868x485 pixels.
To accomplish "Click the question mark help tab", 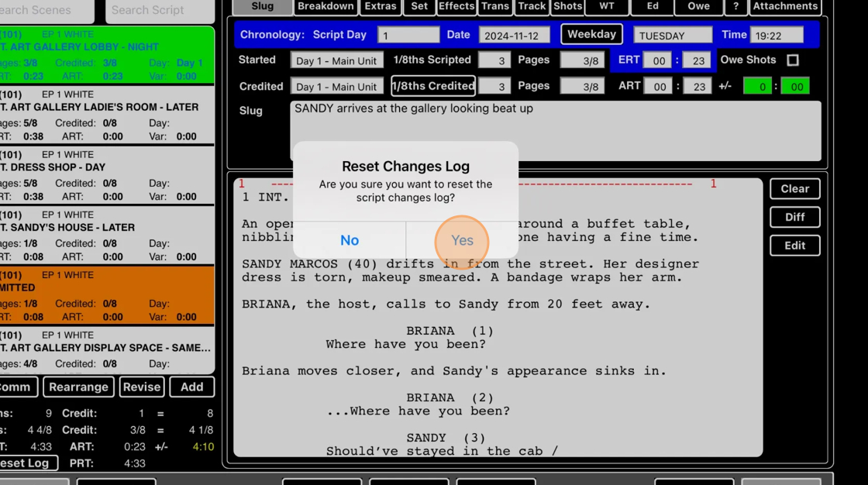I will click(735, 7).
